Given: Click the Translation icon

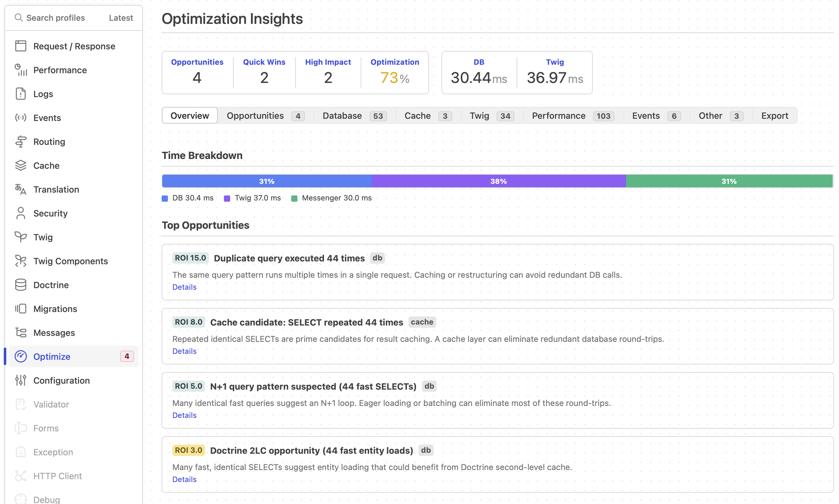Looking at the screenshot, I should click(20, 189).
